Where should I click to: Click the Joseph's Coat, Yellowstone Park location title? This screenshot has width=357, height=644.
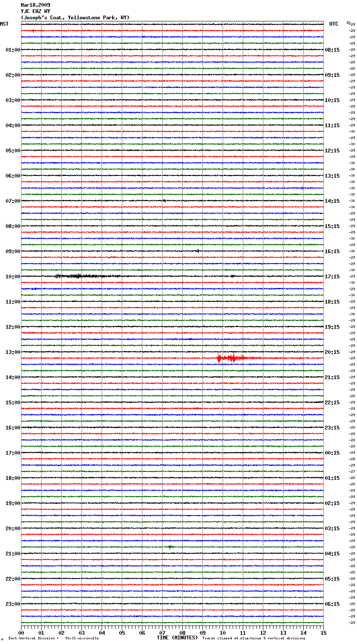pyautogui.click(x=75, y=18)
